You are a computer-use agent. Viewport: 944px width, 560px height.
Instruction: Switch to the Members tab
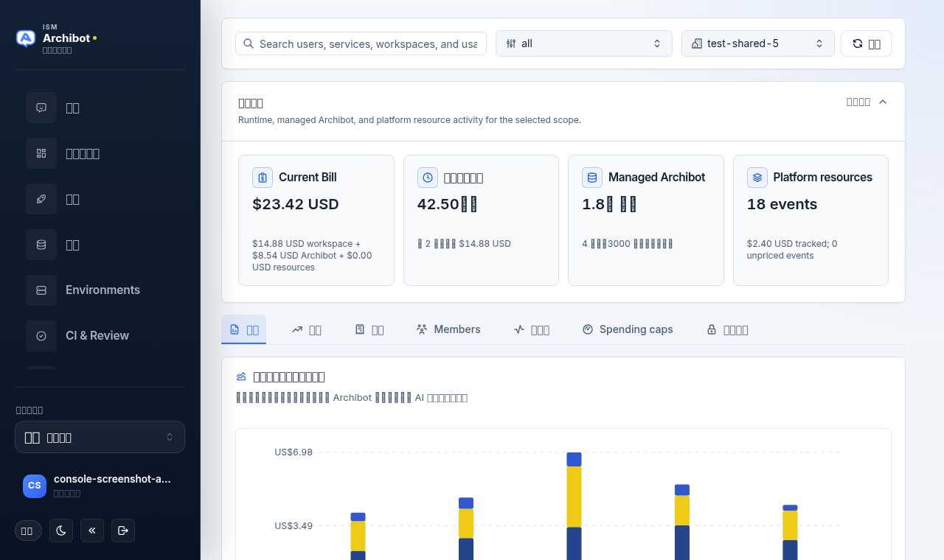point(448,329)
